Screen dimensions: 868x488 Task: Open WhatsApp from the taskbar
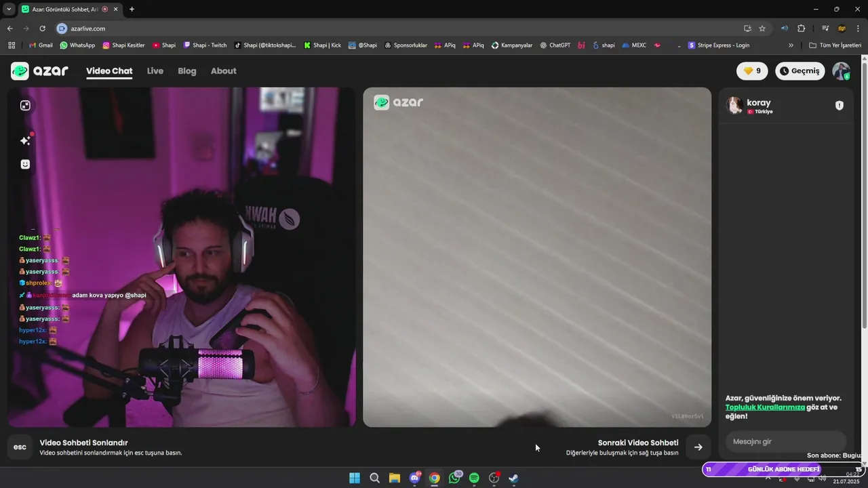tap(454, 478)
